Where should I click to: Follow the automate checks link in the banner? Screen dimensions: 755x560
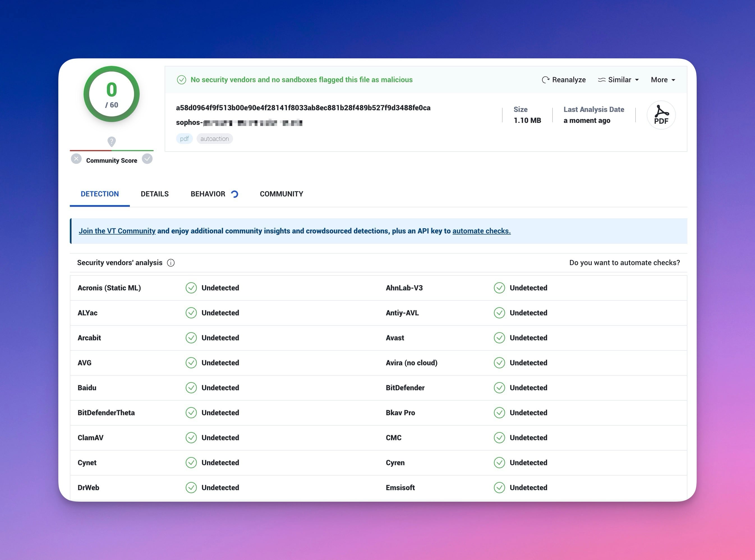[481, 231]
